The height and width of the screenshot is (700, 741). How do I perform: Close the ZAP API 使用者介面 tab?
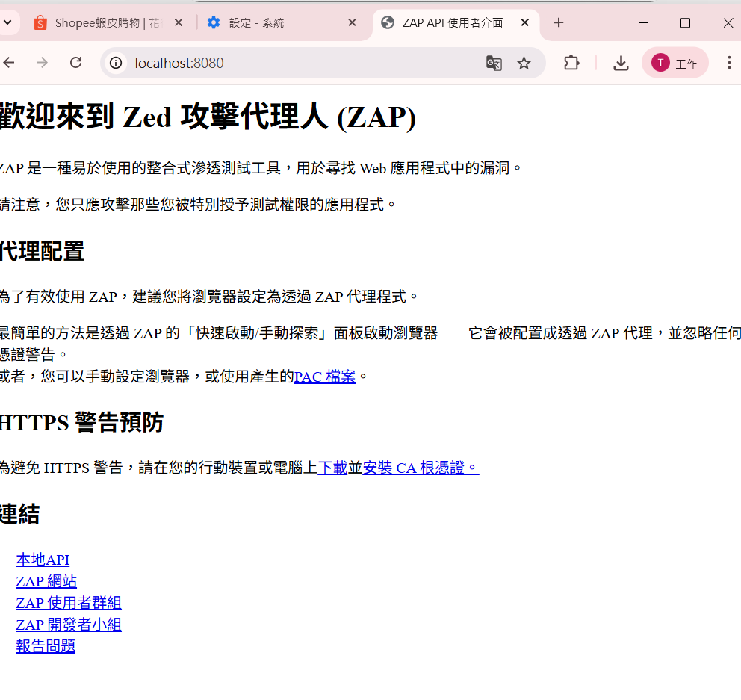click(524, 22)
